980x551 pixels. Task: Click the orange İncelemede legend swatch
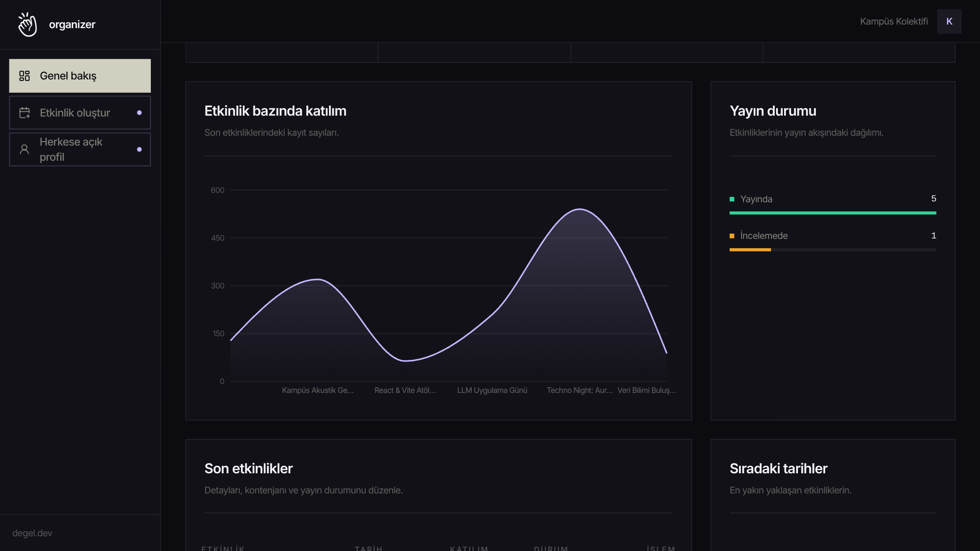pyautogui.click(x=732, y=236)
